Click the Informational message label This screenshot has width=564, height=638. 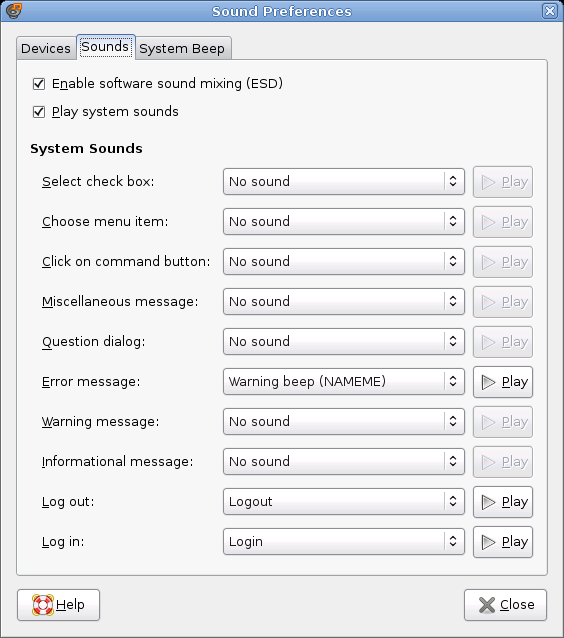[118, 462]
